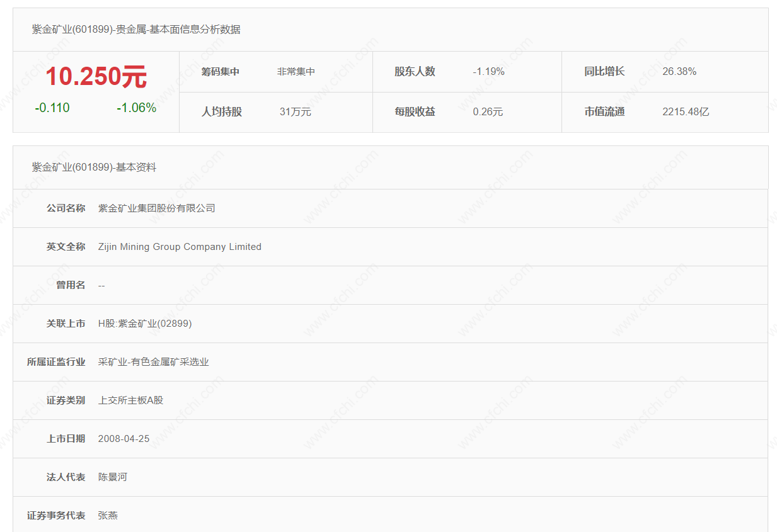Select legal representative 陈景河

113,477
